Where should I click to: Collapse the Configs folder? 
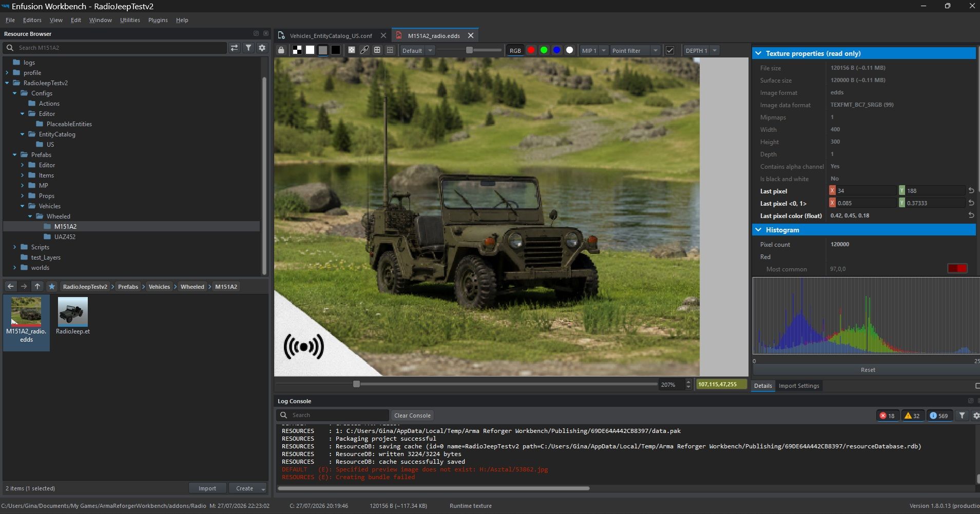(15, 93)
